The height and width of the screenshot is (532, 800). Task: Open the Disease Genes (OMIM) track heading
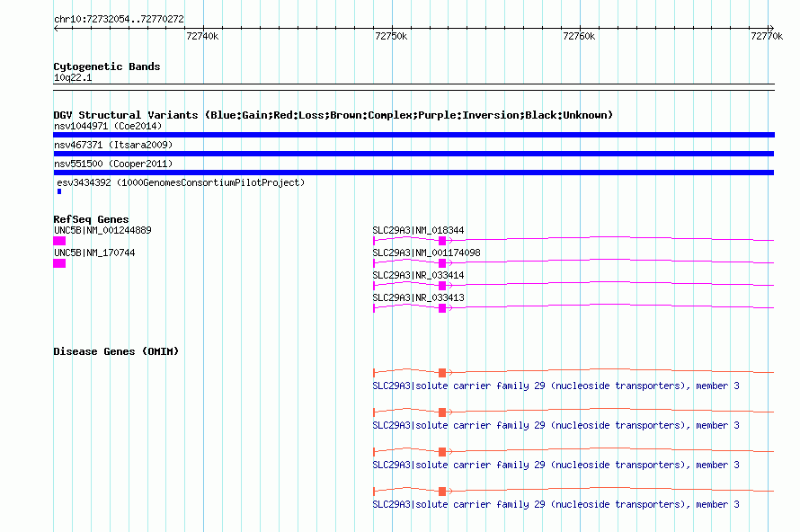(x=116, y=351)
